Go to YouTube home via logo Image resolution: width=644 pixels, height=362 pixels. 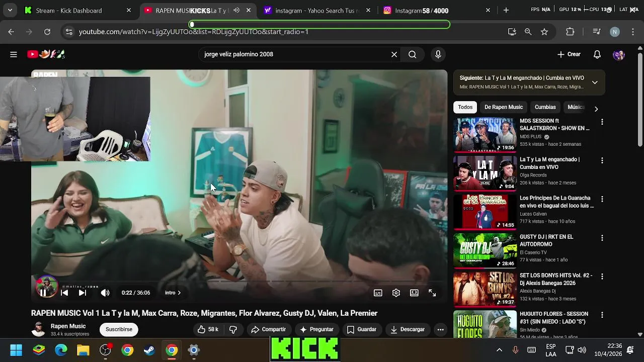tap(46, 54)
